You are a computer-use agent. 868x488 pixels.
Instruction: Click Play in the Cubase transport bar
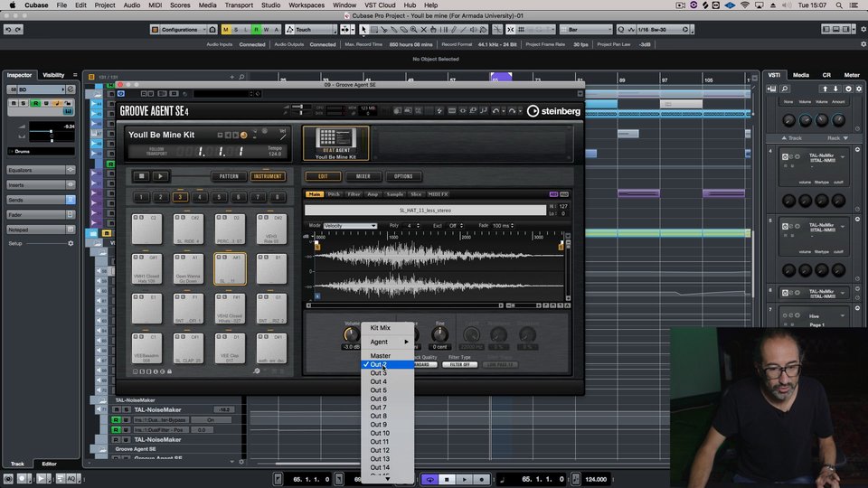coord(465,479)
